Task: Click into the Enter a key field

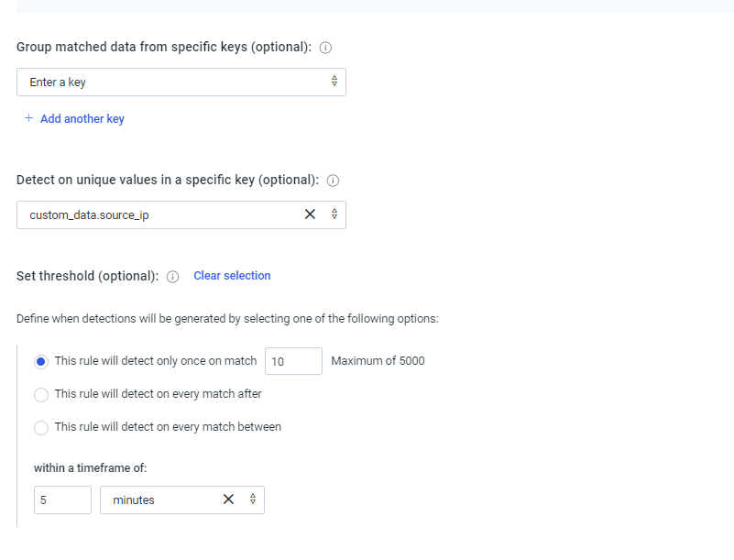Action: click(165, 82)
